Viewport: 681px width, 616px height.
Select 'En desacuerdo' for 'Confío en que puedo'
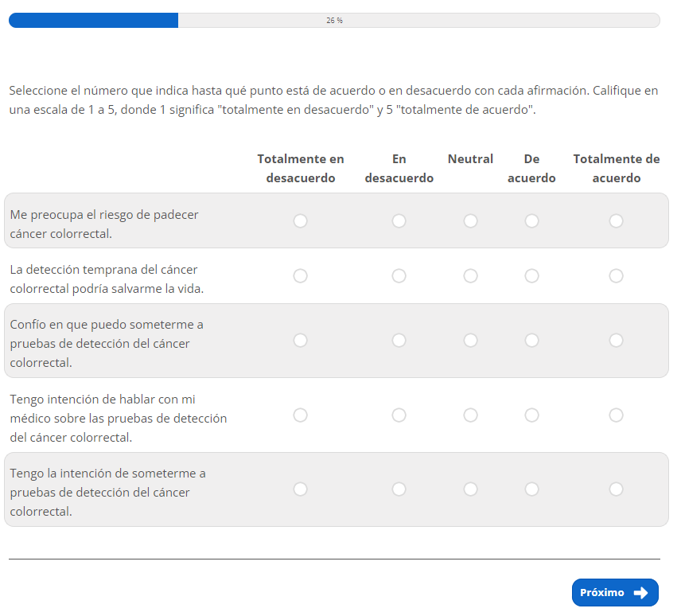[399, 341]
